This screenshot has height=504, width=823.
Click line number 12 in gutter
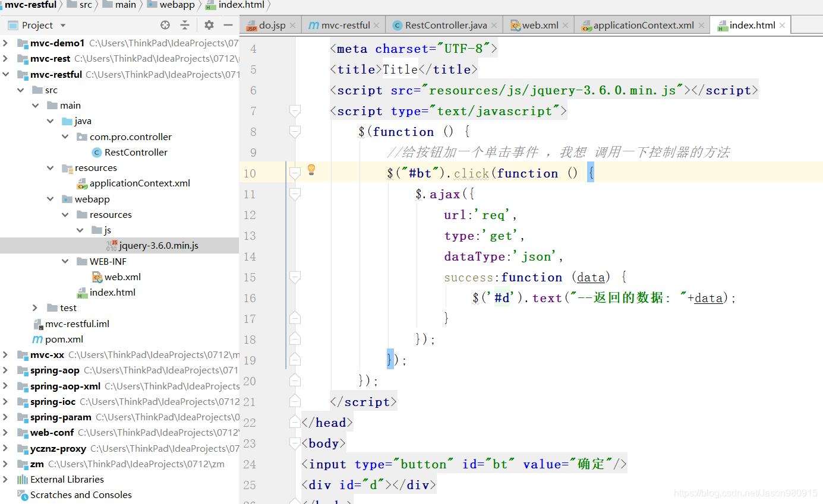tap(250, 215)
